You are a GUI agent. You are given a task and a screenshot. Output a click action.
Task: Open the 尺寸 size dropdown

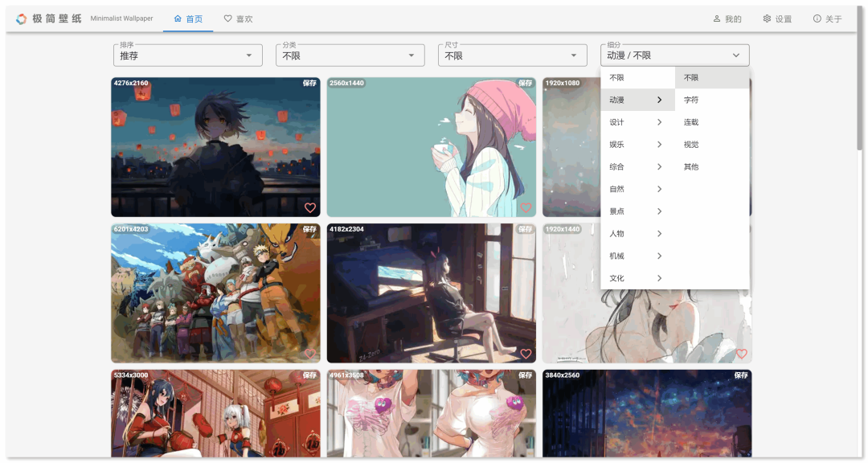pos(512,55)
